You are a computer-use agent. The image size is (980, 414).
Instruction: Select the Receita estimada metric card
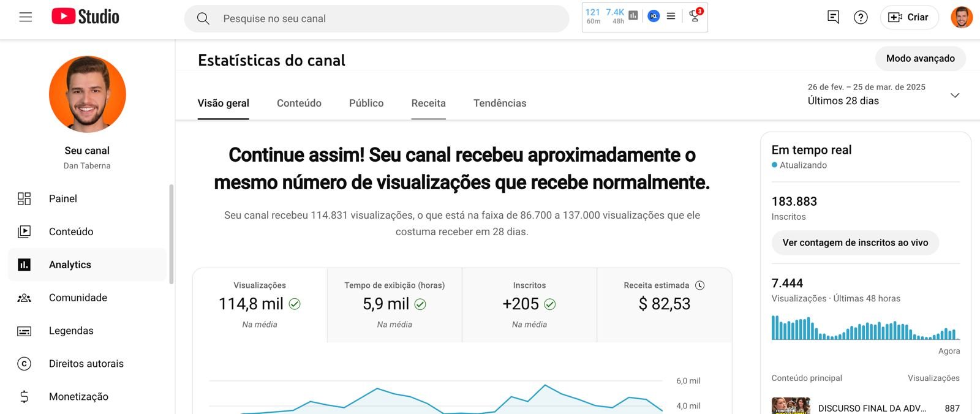[665, 305]
